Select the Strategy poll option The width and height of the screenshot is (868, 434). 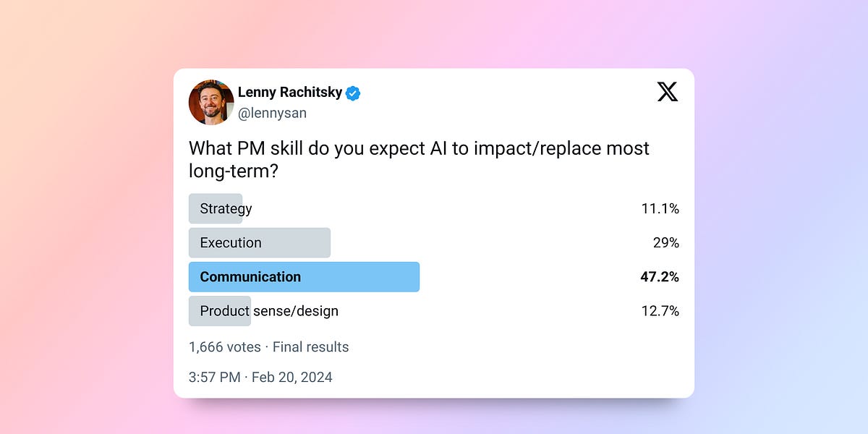pyautogui.click(x=226, y=209)
